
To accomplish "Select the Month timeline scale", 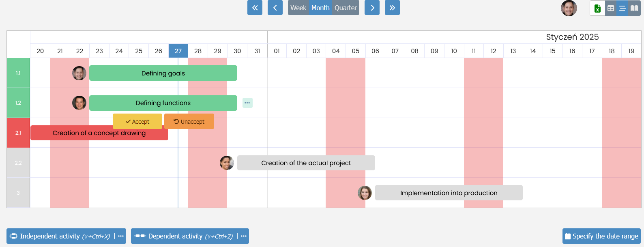I will (x=320, y=8).
